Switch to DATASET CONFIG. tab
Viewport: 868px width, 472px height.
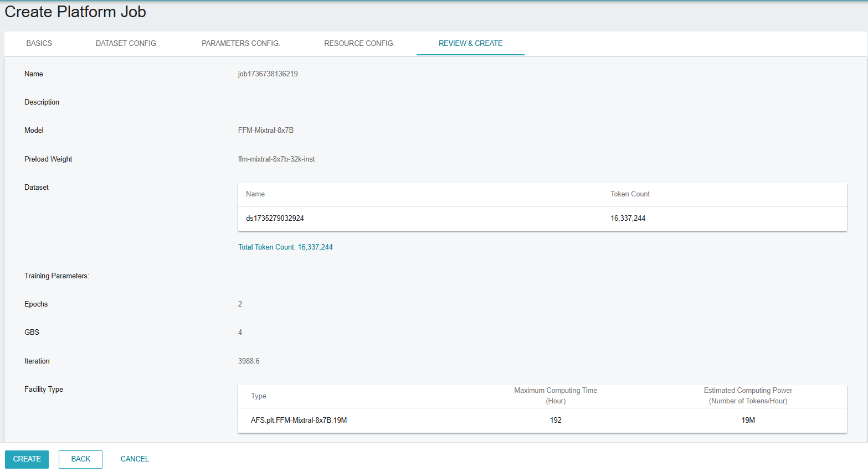pyautogui.click(x=127, y=43)
